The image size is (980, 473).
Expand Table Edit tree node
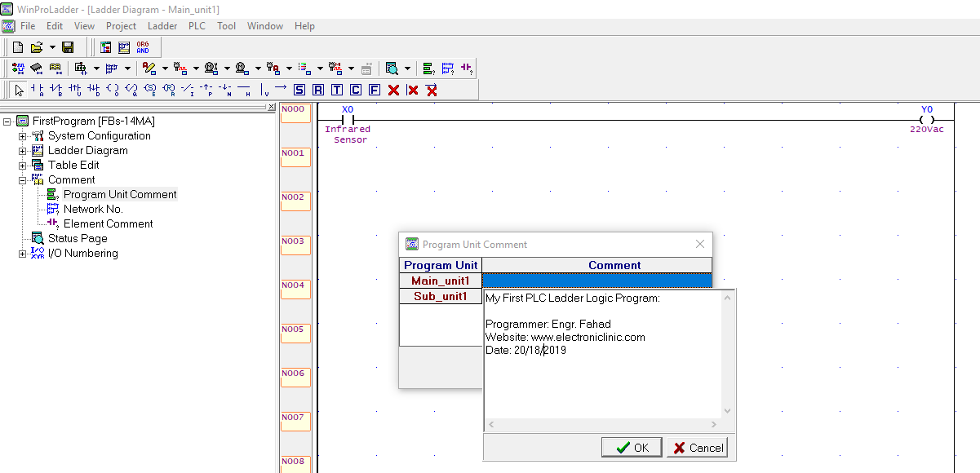[x=23, y=165]
